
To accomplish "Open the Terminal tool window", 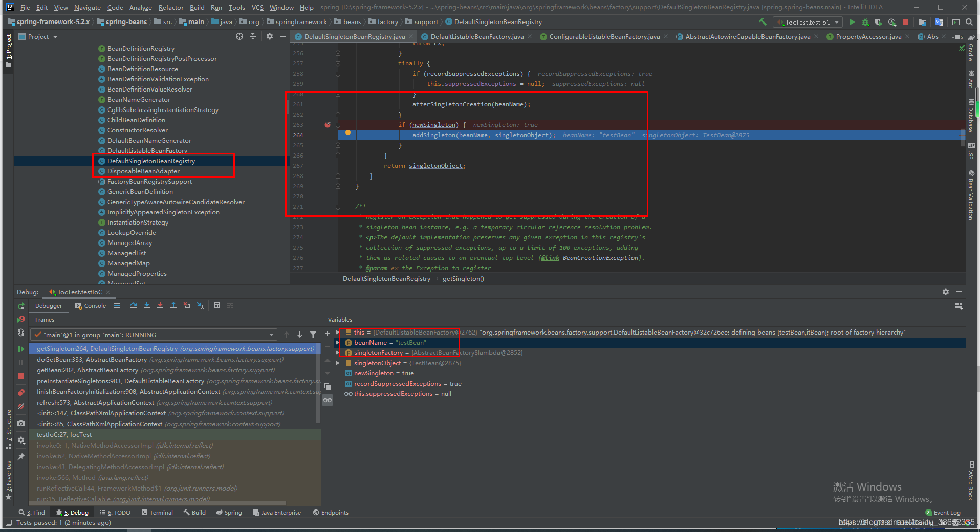I will click(x=157, y=513).
